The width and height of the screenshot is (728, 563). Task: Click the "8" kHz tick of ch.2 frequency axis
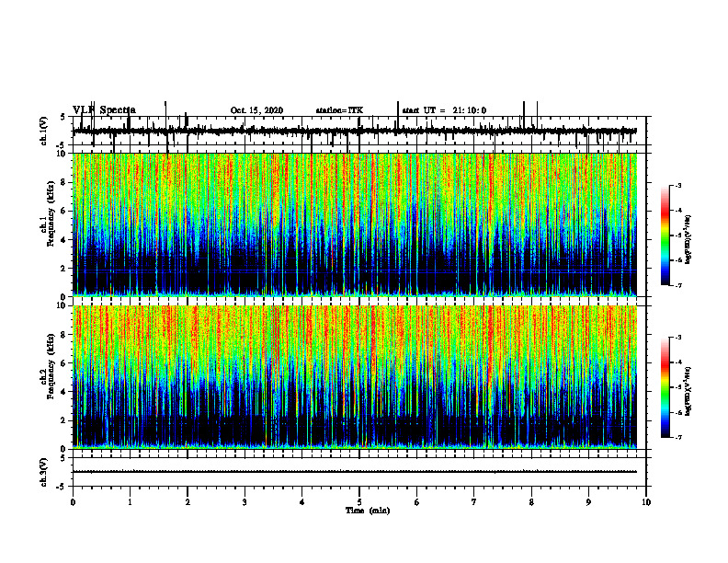64,335
